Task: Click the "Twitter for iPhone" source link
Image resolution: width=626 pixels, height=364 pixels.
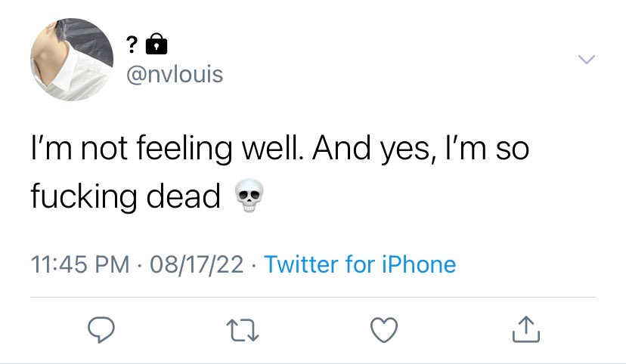Action: [x=360, y=264]
